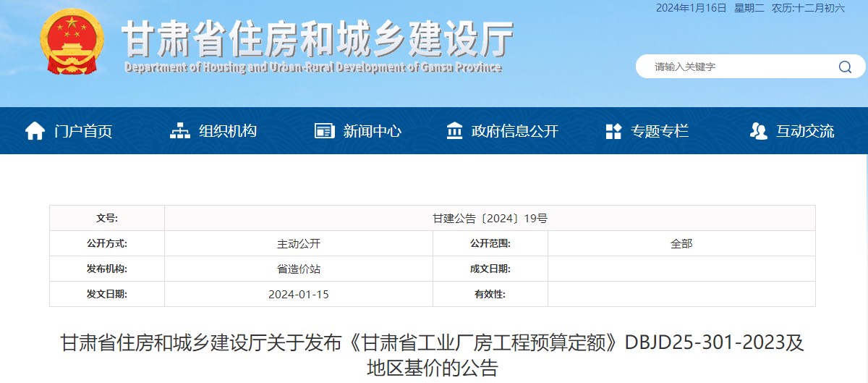This screenshot has width=868, height=383.
Task: Open the 新闻中心 navigation item
Action: [372, 131]
